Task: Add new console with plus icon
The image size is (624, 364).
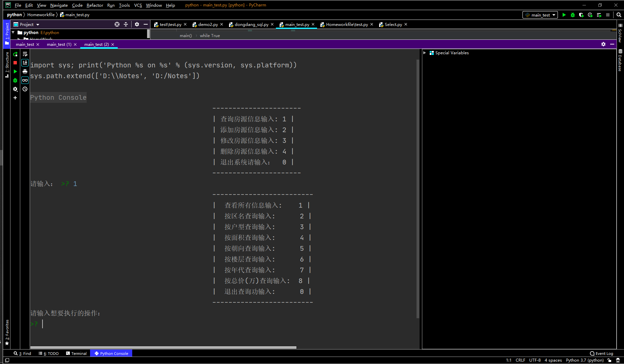Action: pos(15,98)
